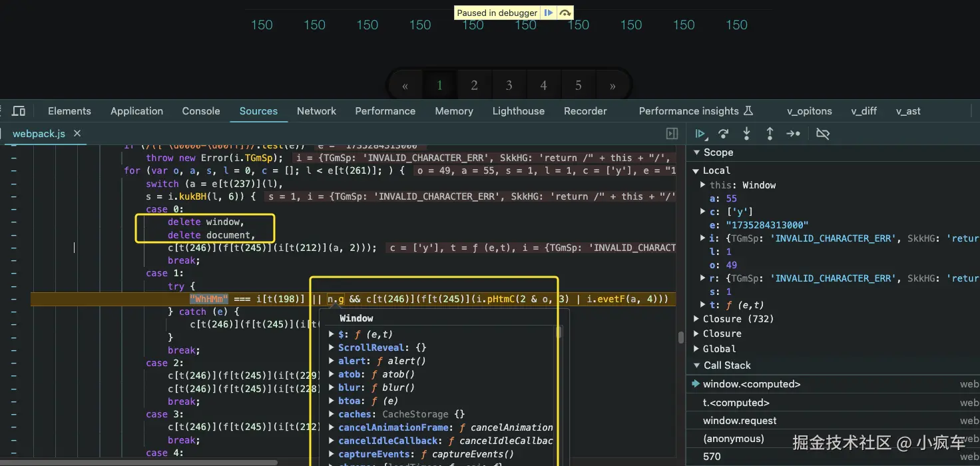
Task: Click the Step over next function icon
Action: [723, 134]
